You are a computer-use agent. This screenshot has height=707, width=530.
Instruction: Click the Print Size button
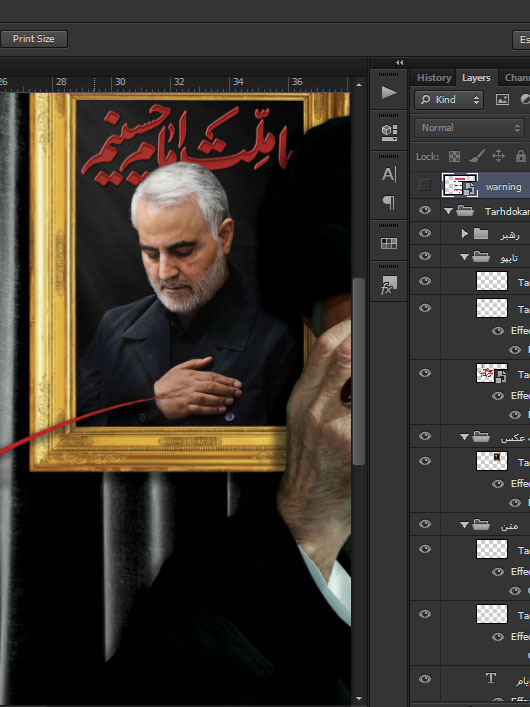point(34,39)
